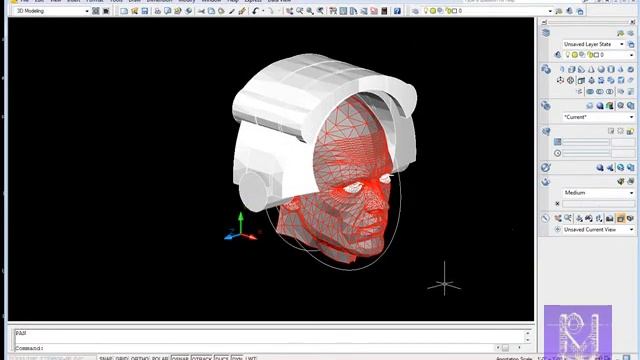Activate the Pan hand tool
The width and height of the screenshot is (640, 360).
click(289, 11)
